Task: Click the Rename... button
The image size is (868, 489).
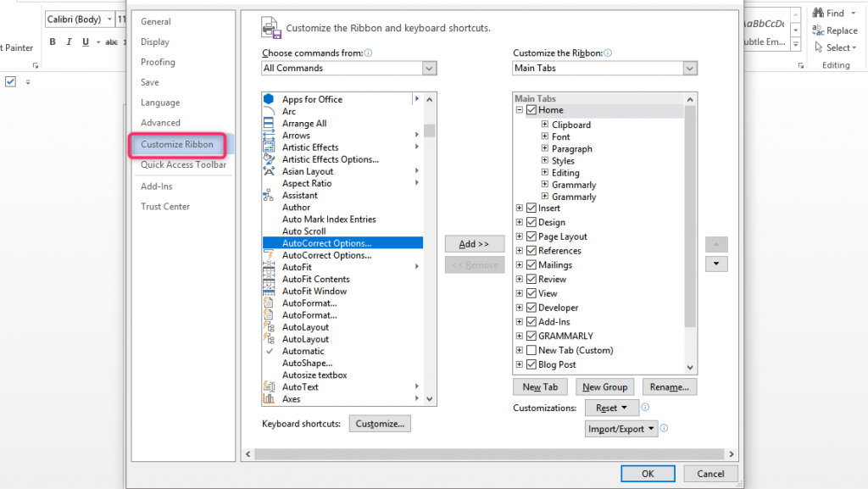Action: [x=670, y=387]
